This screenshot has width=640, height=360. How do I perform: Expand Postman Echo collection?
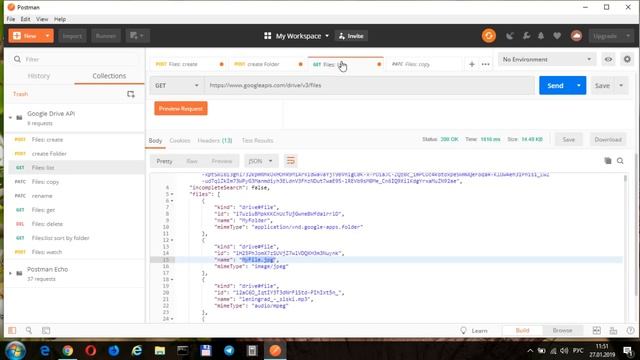tap(10, 273)
